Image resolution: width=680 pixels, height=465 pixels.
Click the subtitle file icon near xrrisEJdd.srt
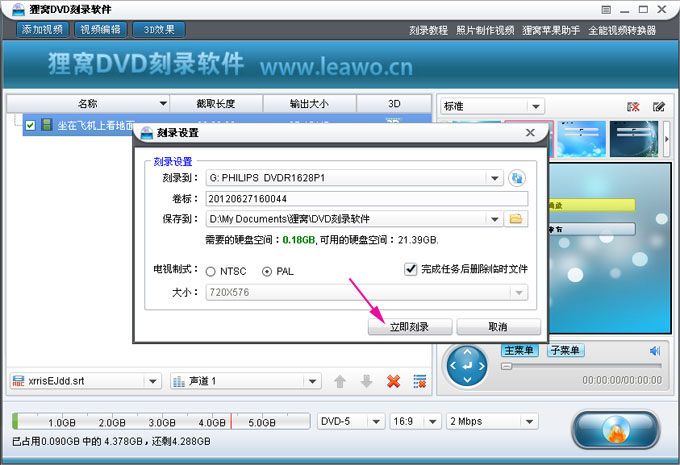[18, 381]
